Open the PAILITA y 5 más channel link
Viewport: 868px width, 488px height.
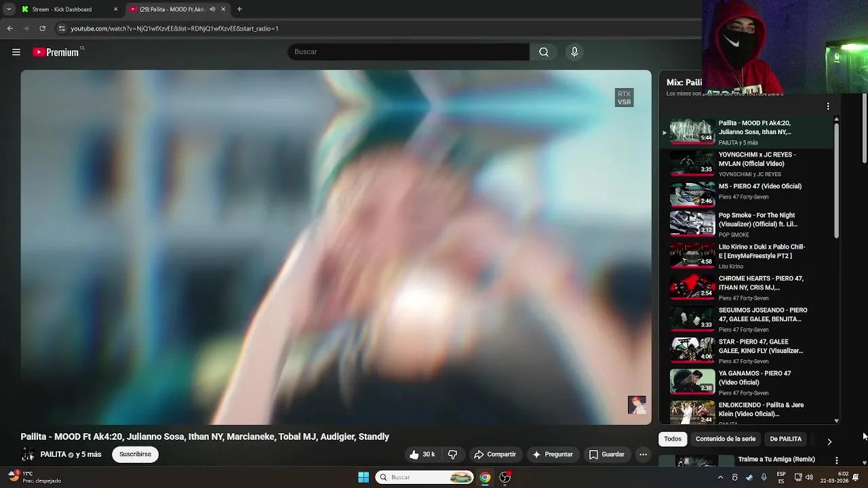tap(71, 454)
